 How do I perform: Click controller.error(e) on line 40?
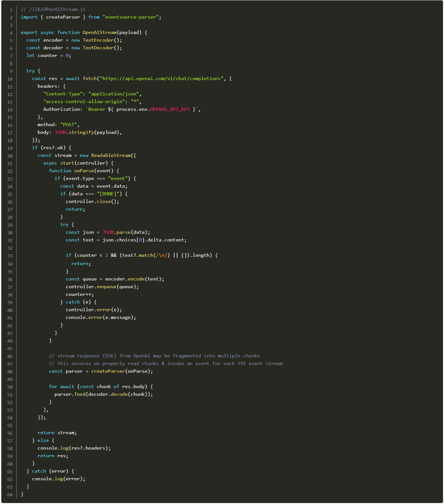pos(93,310)
